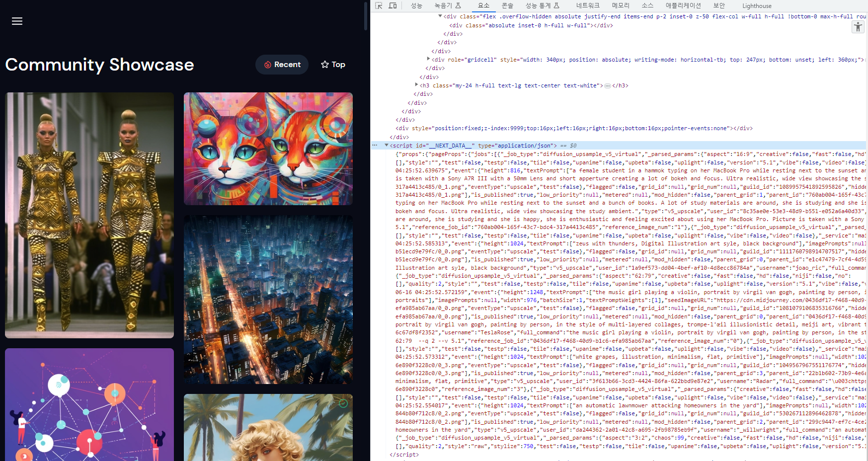The width and height of the screenshot is (868, 461).
Task: Switch to the Top filter
Action: [x=333, y=65]
